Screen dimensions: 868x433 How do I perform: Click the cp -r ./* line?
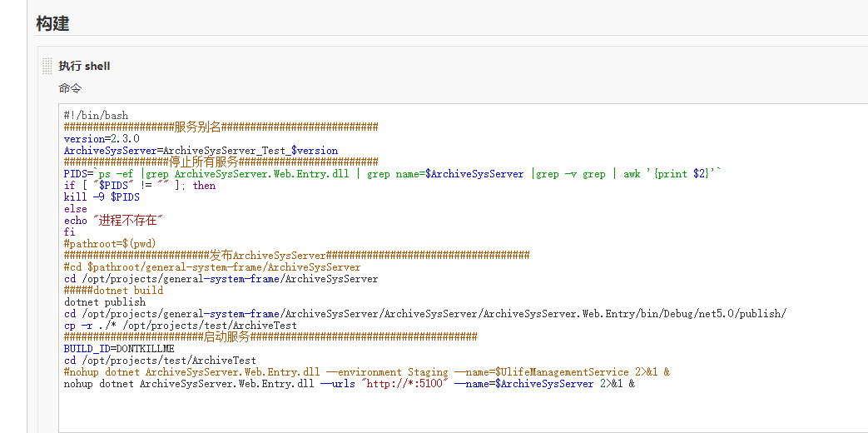click(181, 325)
